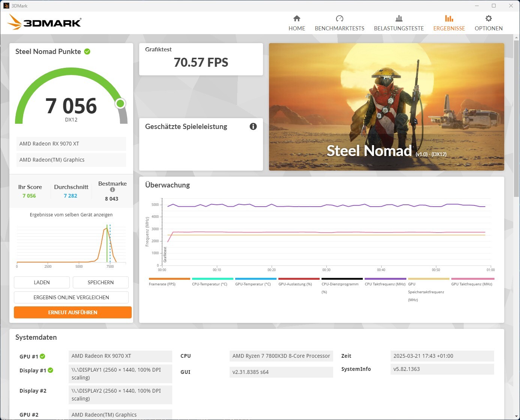Click the Geschätzte Spieleleistung heading
The height and width of the screenshot is (420, 520).
[186, 126]
